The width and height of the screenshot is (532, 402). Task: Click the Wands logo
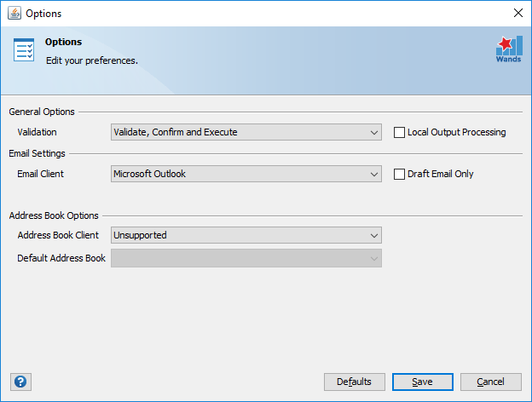pyautogui.click(x=508, y=49)
